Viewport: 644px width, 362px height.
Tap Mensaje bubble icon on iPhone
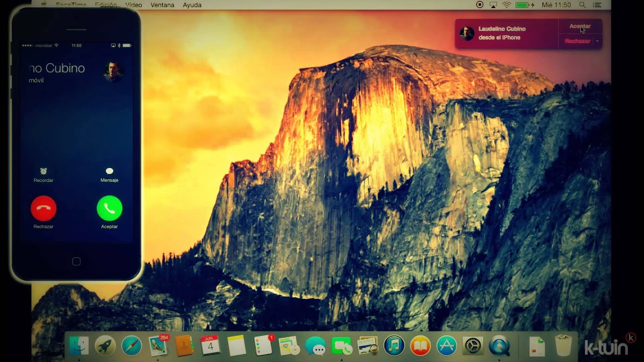(109, 171)
